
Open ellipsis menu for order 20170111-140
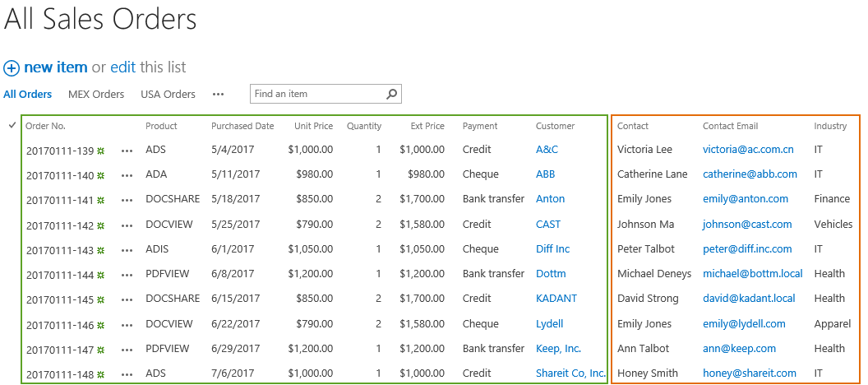point(127,175)
